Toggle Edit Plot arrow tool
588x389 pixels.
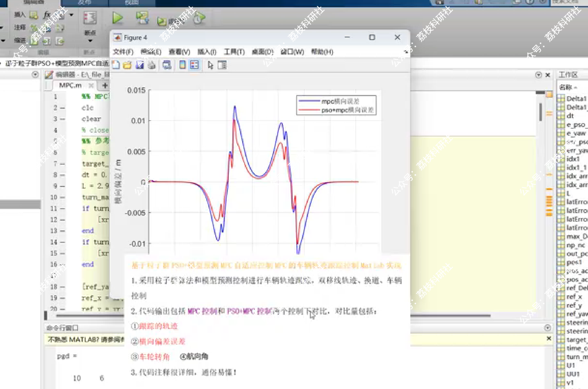tap(210, 65)
